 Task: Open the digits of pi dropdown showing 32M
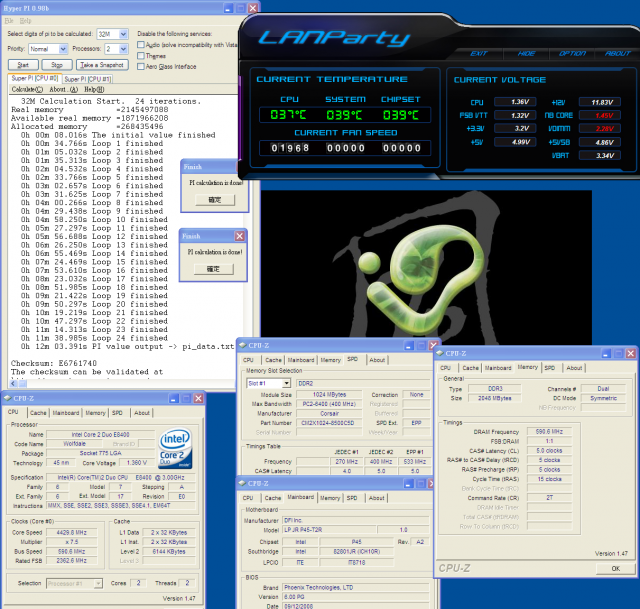[x=123, y=34]
